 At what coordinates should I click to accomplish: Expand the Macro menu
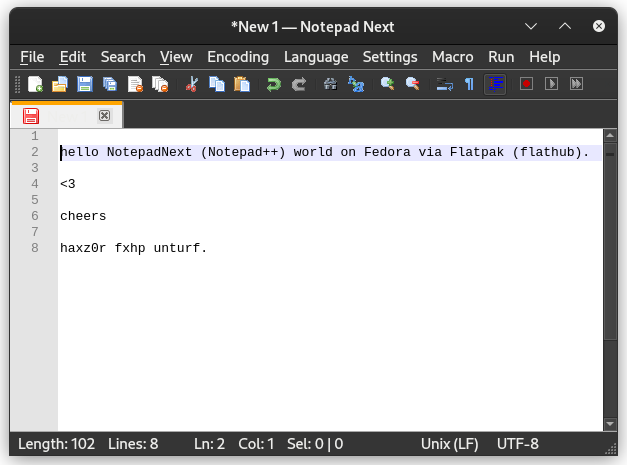click(x=452, y=57)
